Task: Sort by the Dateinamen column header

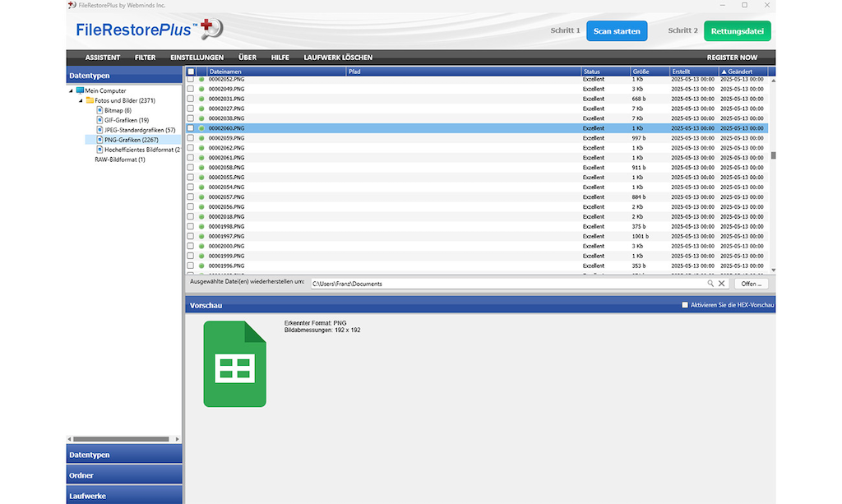Action: click(276, 72)
